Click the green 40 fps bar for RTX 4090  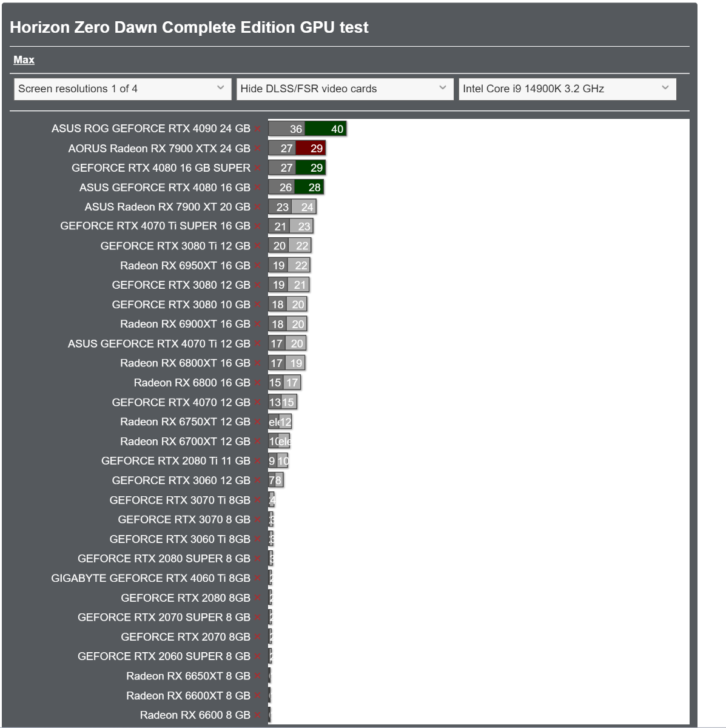coord(326,129)
